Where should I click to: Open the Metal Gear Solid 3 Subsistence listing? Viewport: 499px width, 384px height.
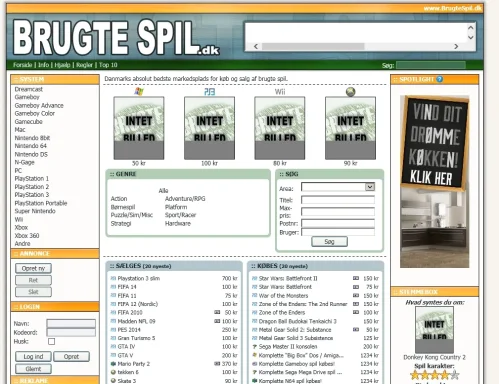(296, 338)
